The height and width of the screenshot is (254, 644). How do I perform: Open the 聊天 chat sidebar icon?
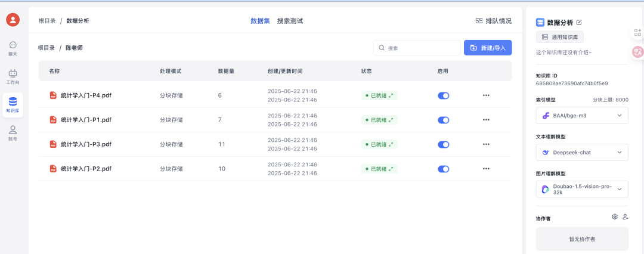[13, 48]
